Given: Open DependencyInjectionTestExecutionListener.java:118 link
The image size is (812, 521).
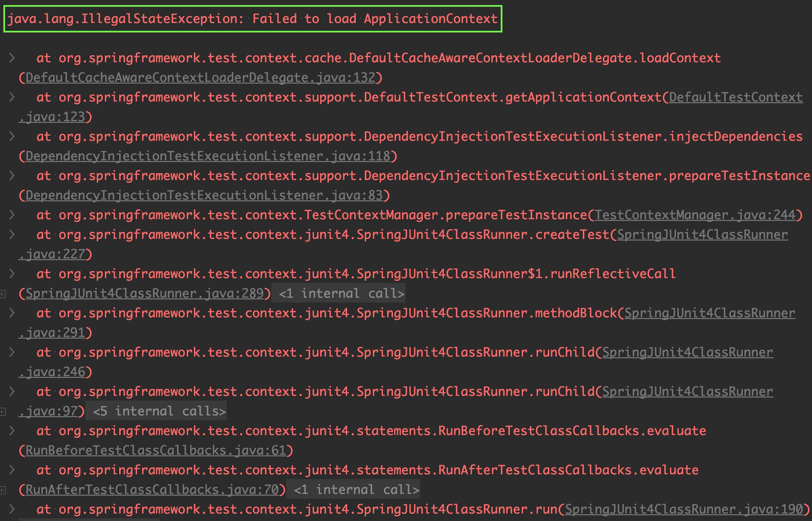Looking at the screenshot, I should [x=208, y=156].
